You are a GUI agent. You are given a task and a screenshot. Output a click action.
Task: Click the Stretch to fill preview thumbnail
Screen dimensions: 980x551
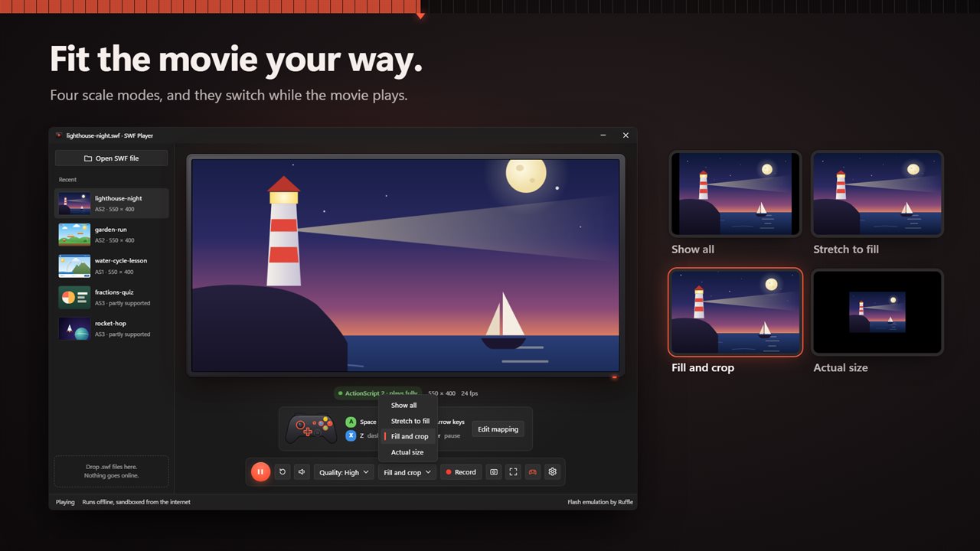pos(877,194)
